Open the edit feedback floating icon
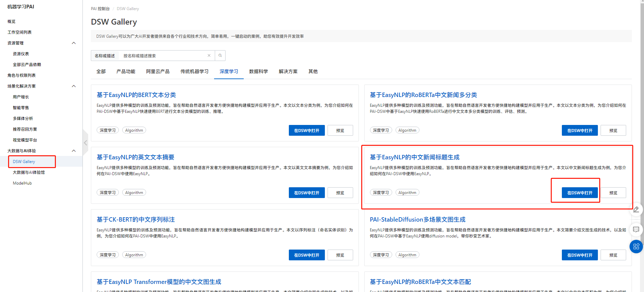This screenshot has width=644, height=292. [636, 209]
